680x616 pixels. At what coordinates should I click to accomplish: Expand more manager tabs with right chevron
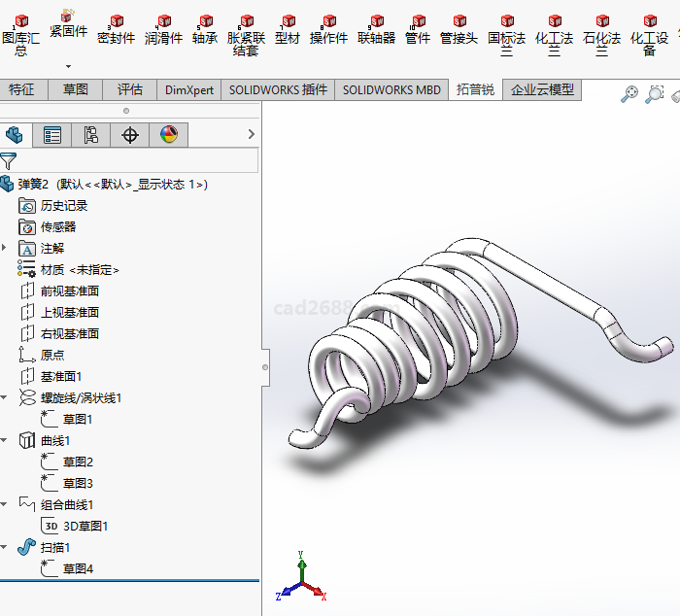click(x=252, y=135)
